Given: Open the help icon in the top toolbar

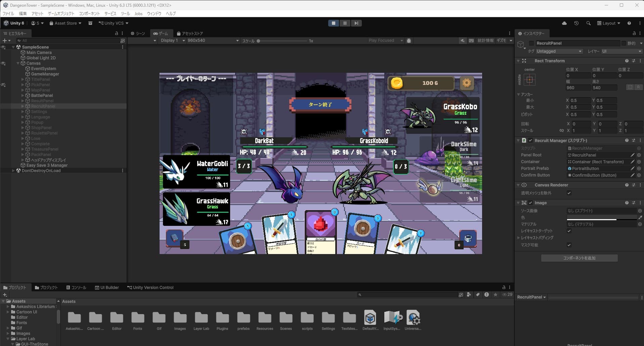Looking at the screenshot, I should tap(629, 23).
